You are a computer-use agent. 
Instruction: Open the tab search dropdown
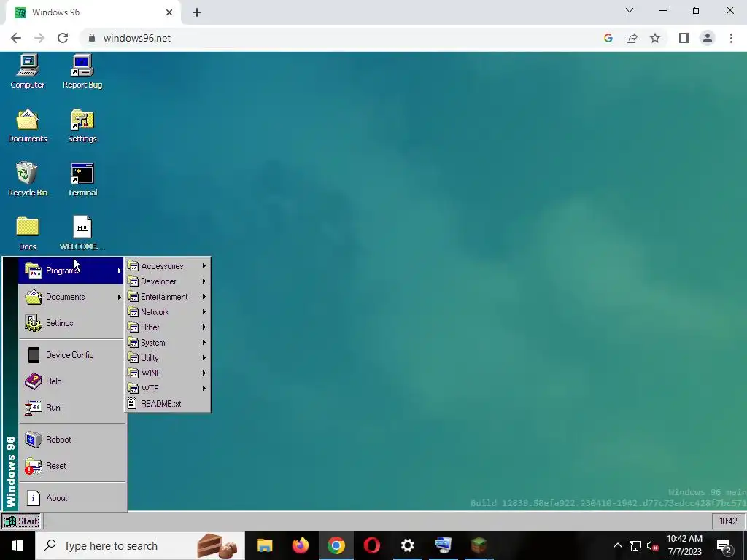click(630, 10)
